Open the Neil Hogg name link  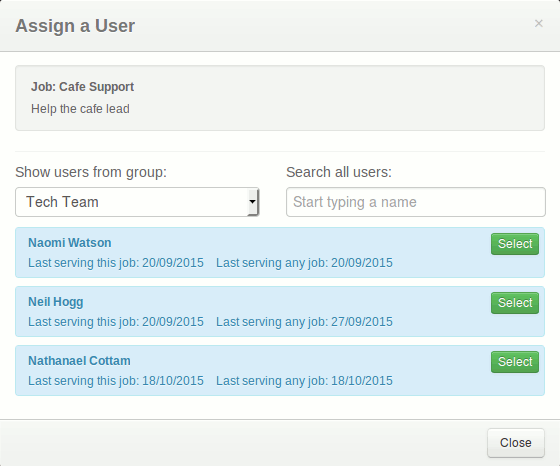(56, 302)
